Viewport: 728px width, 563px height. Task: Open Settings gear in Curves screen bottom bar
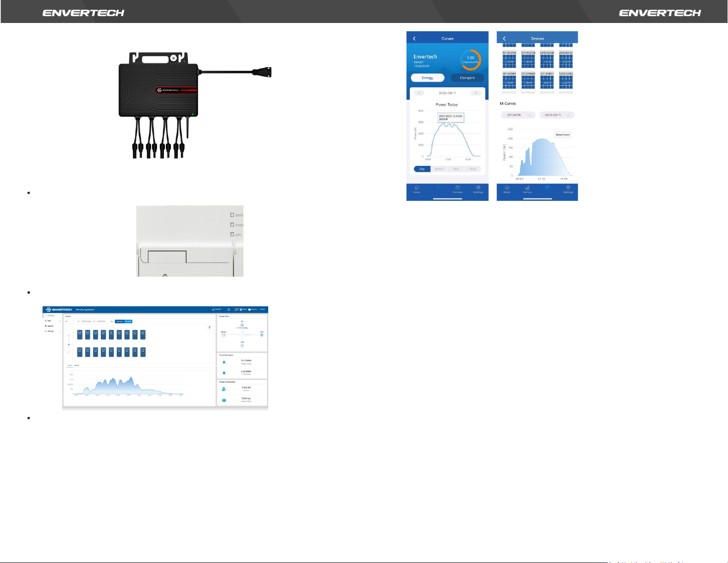[x=478, y=189]
